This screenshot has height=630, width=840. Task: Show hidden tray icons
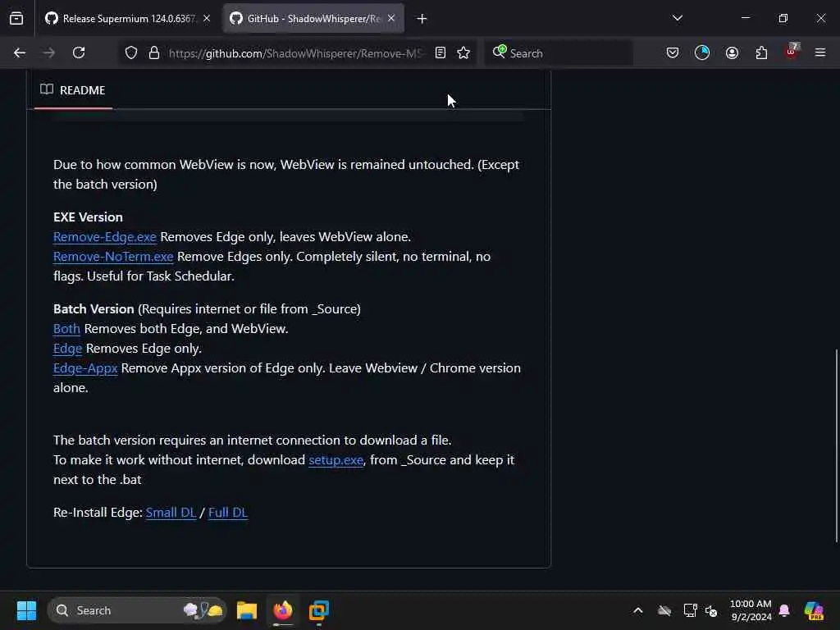638,610
